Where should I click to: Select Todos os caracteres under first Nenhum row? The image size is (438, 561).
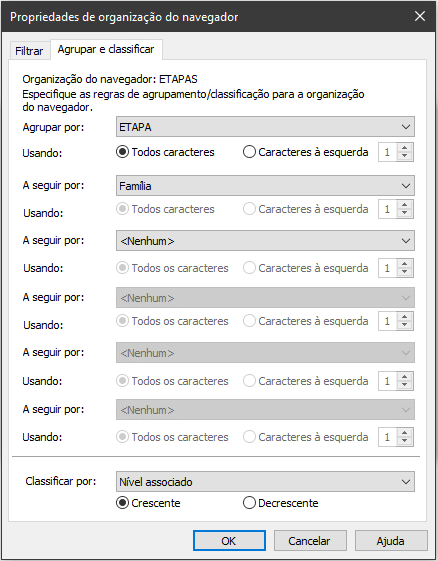coord(172,268)
